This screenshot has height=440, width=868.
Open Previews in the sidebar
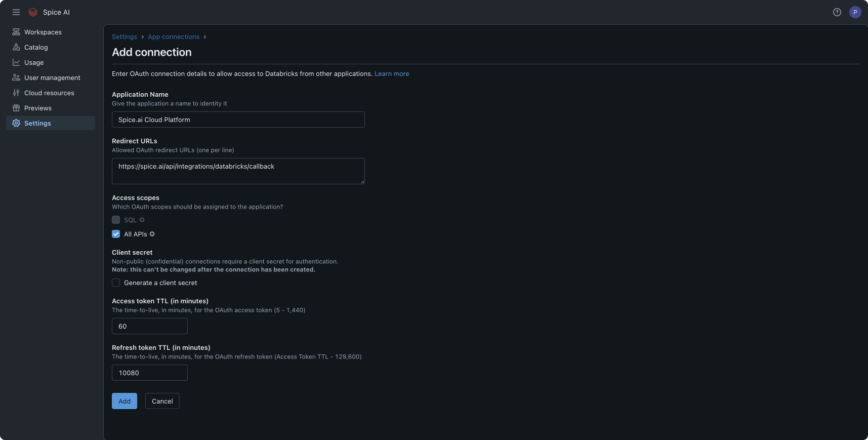click(37, 108)
